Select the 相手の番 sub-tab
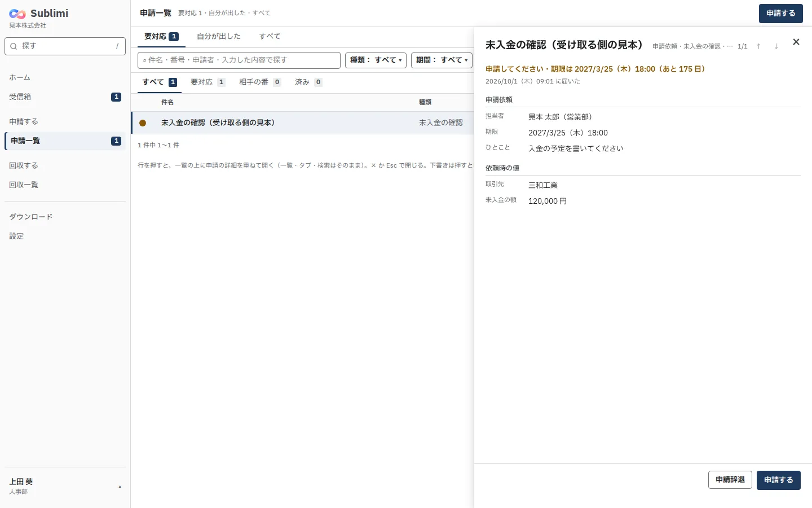The height and width of the screenshot is (508, 812). (x=260, y=82)
